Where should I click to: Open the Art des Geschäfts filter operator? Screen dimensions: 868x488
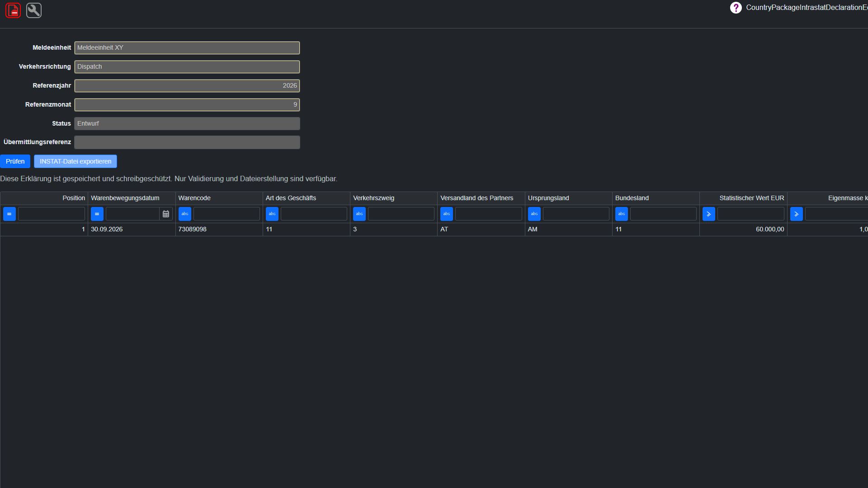coord(272,214)
